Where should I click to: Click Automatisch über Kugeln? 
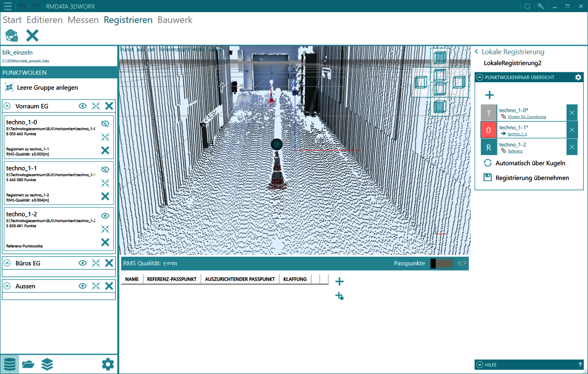pyautogui.click(x=530, y=163)
